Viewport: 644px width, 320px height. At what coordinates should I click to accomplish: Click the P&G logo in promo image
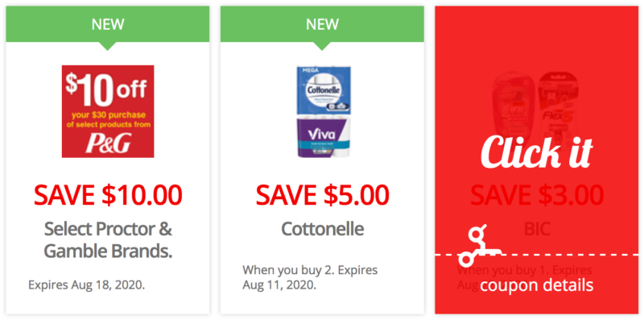108,143
